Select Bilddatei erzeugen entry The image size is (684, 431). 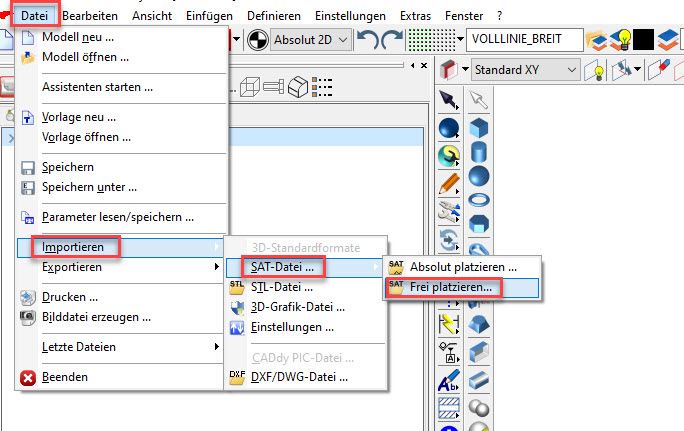click(x=120, y=317)
